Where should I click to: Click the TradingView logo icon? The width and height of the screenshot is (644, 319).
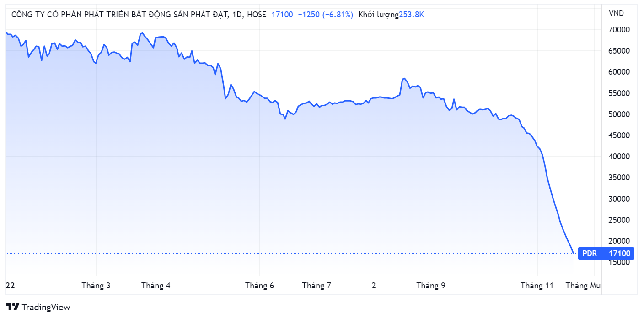click(x=12, y=307)
